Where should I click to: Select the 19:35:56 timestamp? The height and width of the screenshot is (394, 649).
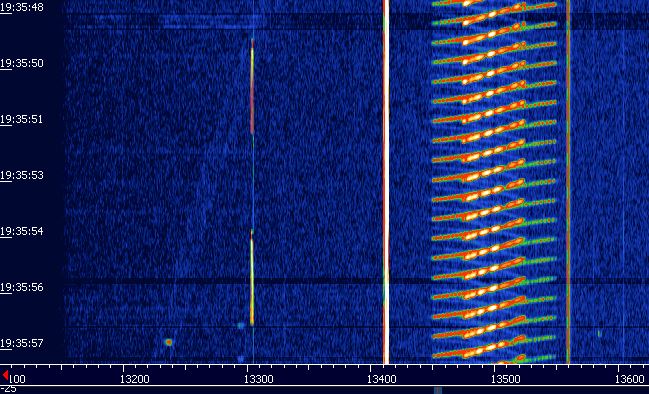[x=22, y=287]
